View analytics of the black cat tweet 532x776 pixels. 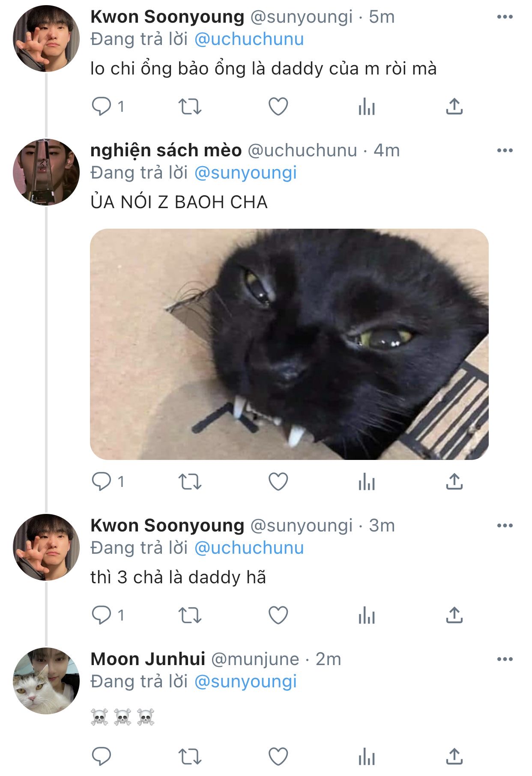[367, 482]
